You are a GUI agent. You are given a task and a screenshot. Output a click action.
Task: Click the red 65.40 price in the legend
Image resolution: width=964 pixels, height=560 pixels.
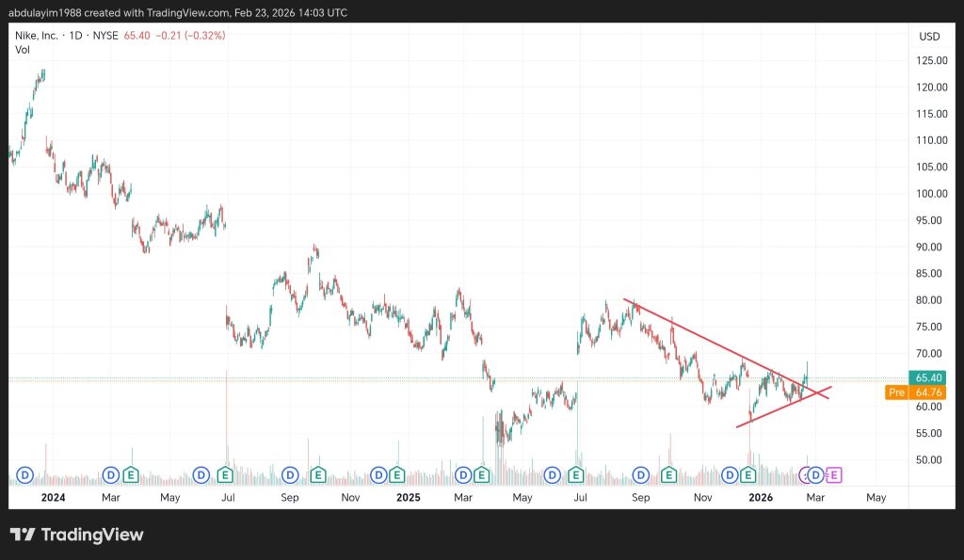(137, 36)
